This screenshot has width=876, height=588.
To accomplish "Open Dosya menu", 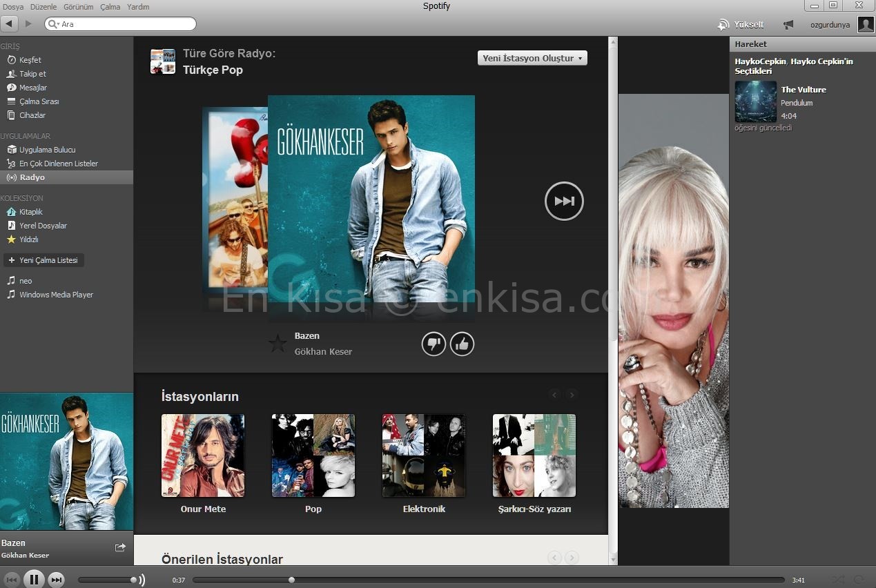I will [x=13, y=7].
